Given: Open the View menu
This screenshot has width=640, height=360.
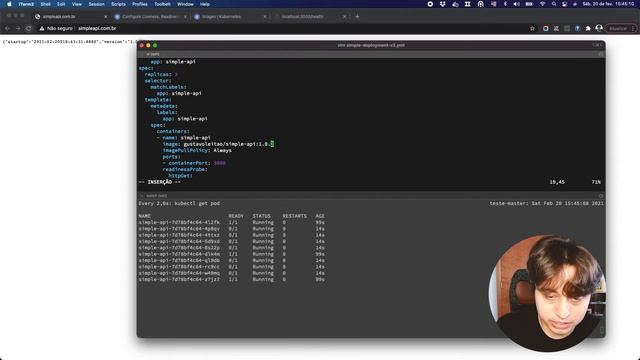Looking at the screenshot, I should click(x=77, y=4).
